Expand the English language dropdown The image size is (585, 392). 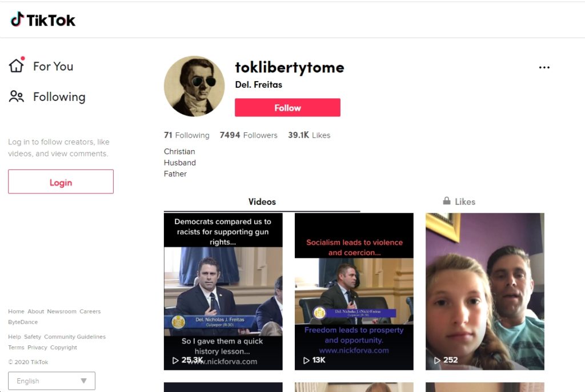click(51, 381)
